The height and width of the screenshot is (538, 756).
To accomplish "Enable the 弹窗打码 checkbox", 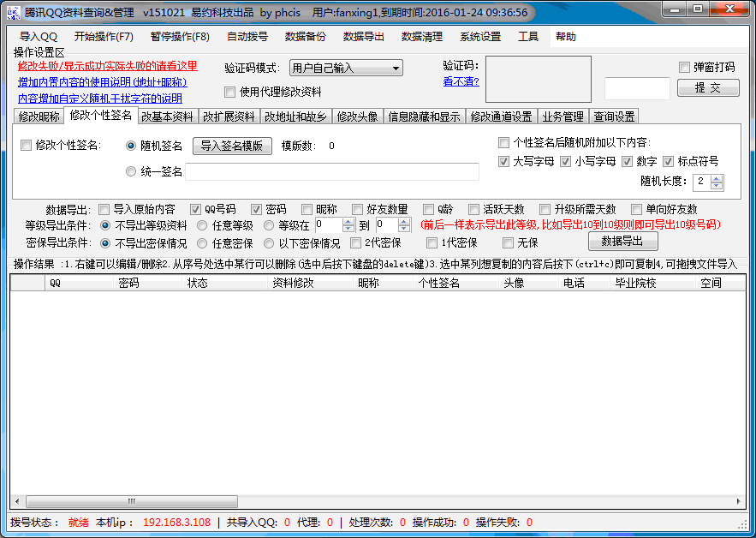I will [684, 67].
